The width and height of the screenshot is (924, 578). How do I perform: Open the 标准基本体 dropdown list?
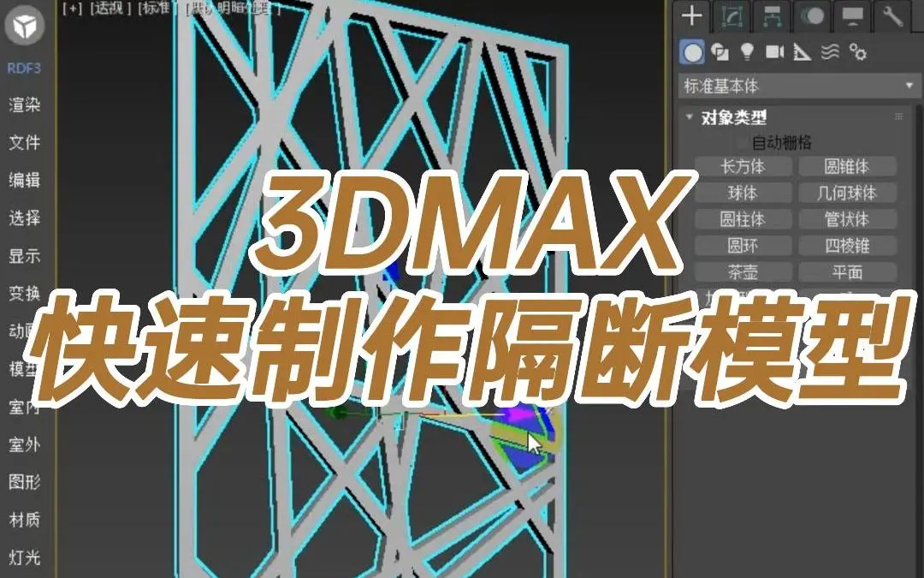pos(798,86)
